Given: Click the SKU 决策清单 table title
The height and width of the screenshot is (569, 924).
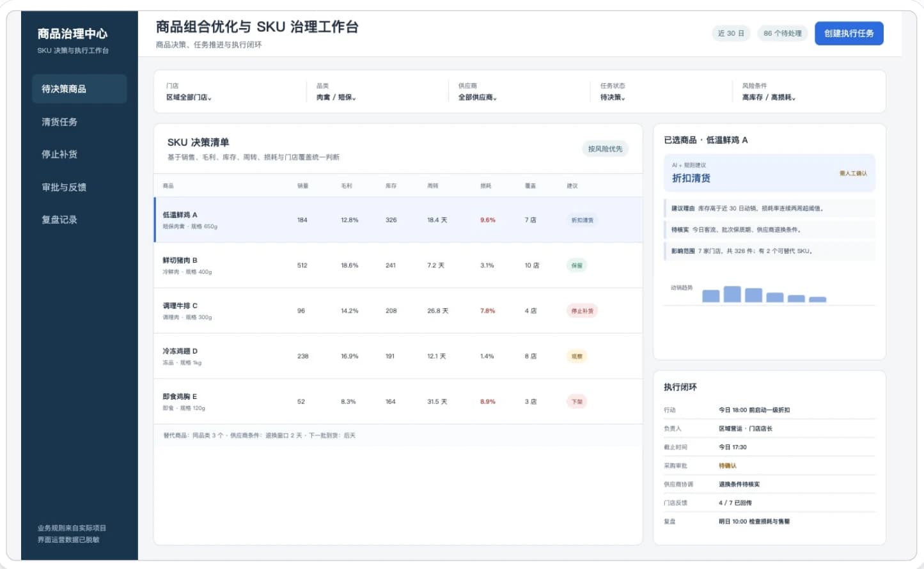Looking at the screenshot, I should click(198, 143).
